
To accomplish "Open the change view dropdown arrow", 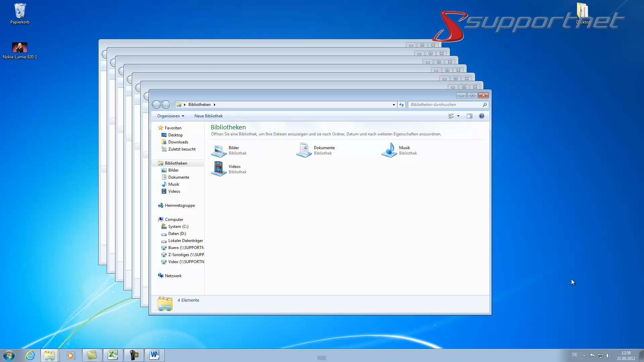I will click(x=459, y=116).
